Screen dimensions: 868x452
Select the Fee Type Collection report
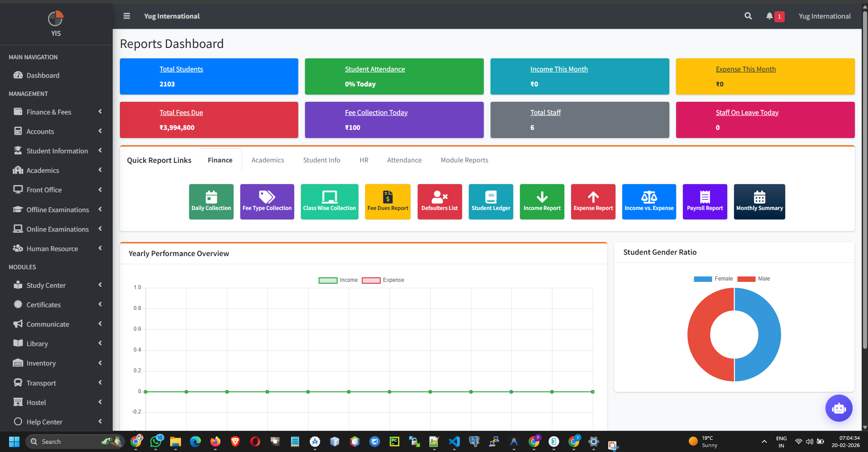[x=267, y=201]
